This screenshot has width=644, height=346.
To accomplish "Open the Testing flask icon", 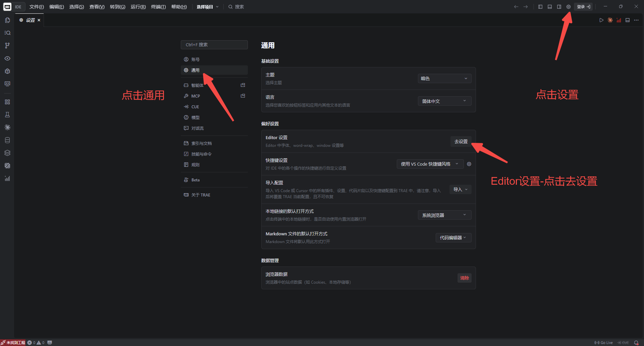I will [7, 115].
